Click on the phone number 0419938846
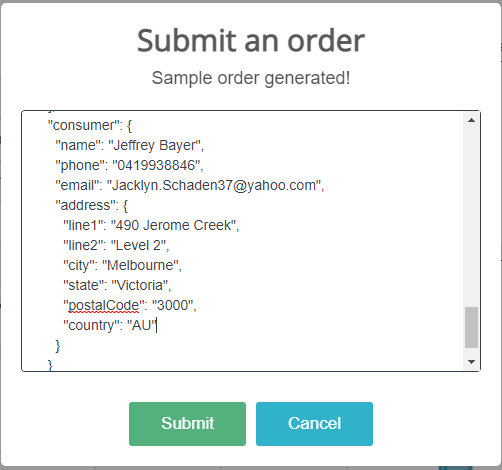 [x=156, y=165]
